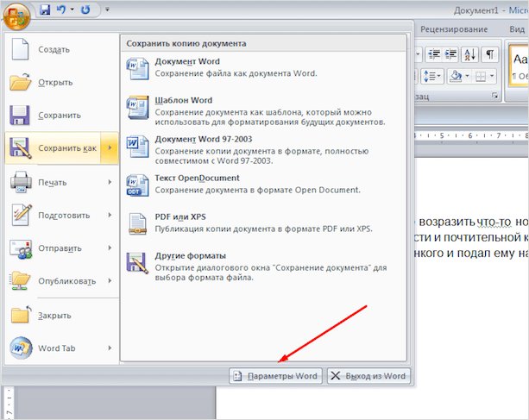529x420 pixels.
Task: Expand the 'Word Tab' submenu arrow
Action: click(110, 348)
